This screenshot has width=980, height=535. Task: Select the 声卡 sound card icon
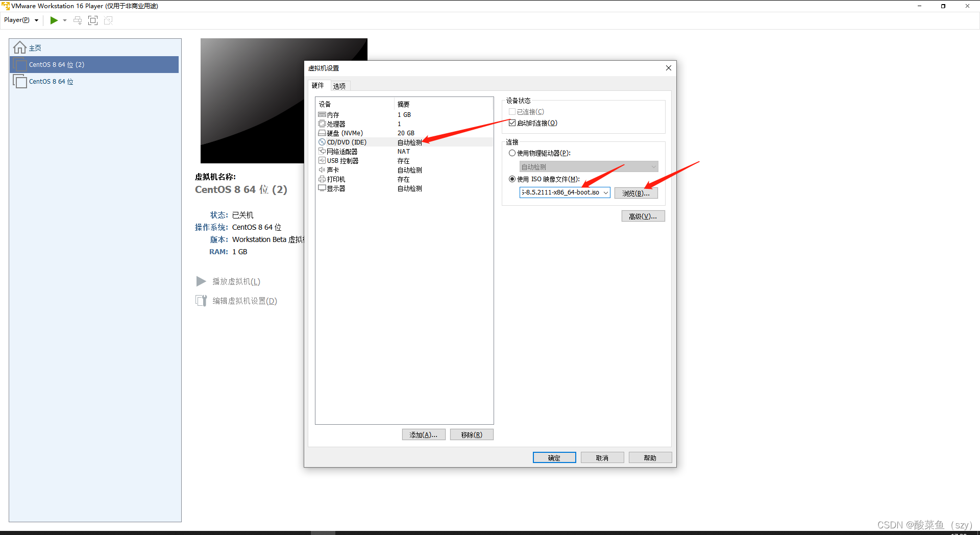(322, 169)
